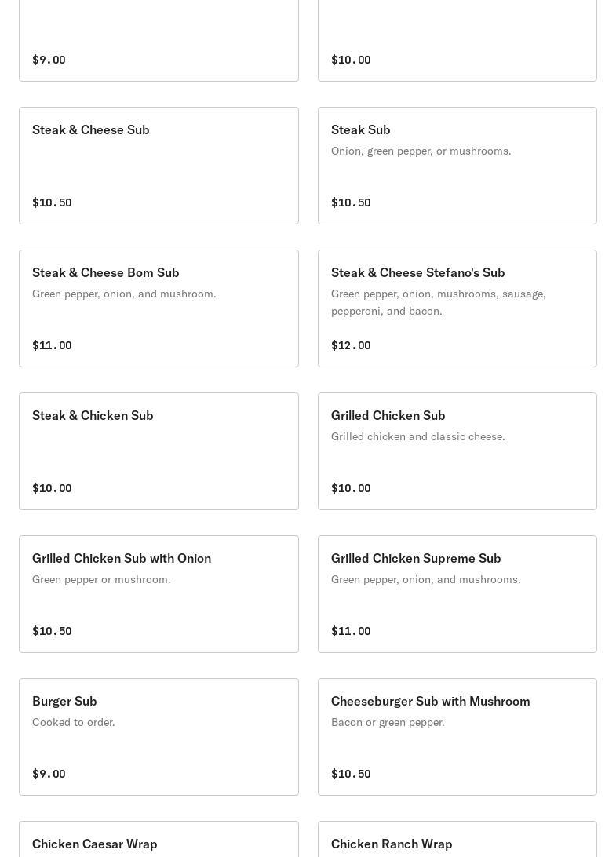Click the $9.00 item card at top
This screenshot has width=616, height=857.
tap(159, 41)
